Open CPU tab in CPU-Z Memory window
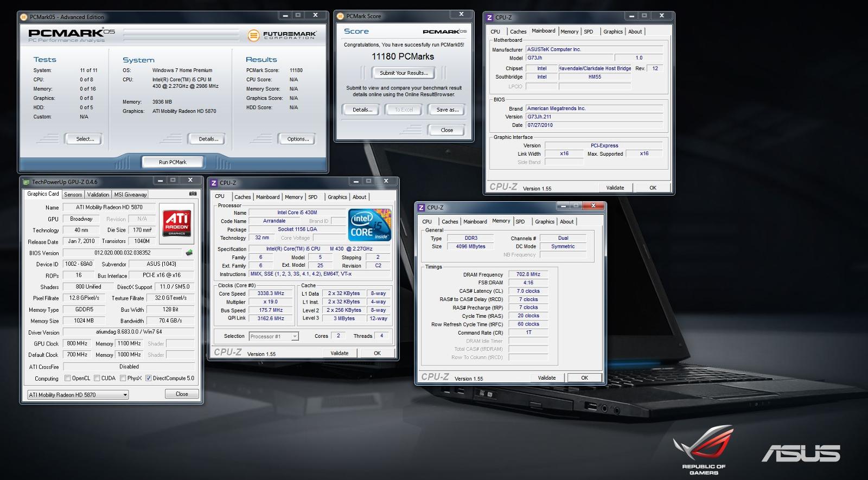The width and height of the screenshot is (868, 480). [427, 221]
